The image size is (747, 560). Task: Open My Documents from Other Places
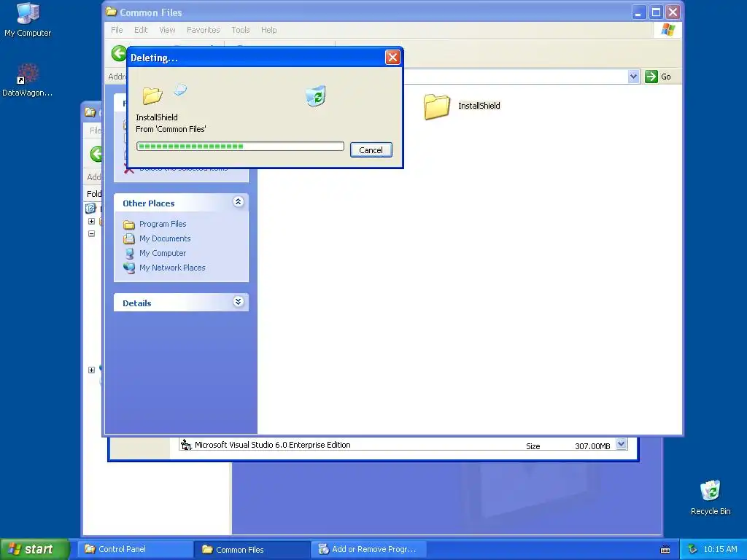pyautogui.click(x=165, y=238)
